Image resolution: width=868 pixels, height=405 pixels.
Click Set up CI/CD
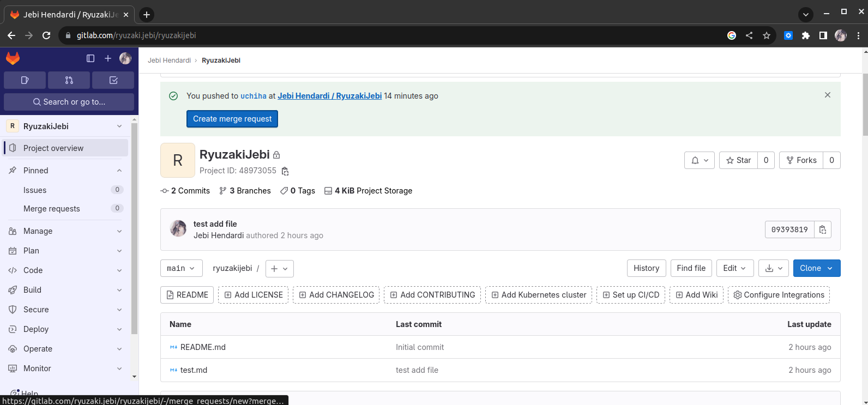point(631,295)
